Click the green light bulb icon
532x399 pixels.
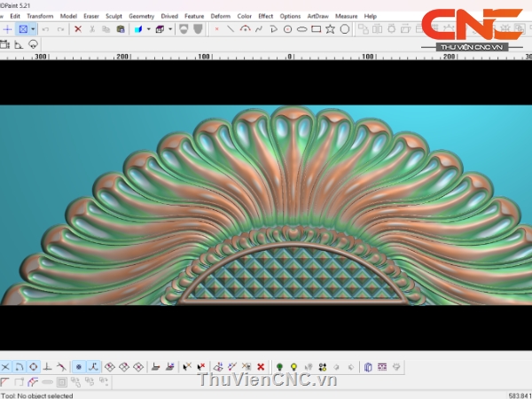(x=279, y=366)
